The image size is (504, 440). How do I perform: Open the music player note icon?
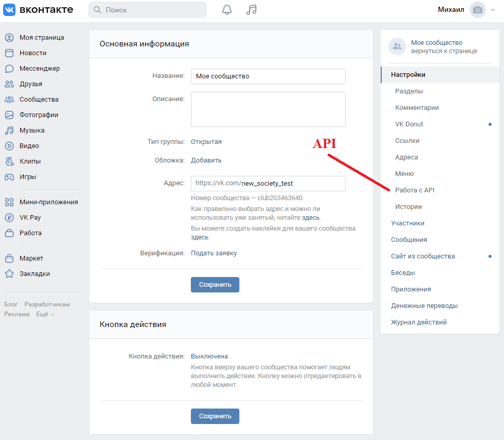coord(251,10)
